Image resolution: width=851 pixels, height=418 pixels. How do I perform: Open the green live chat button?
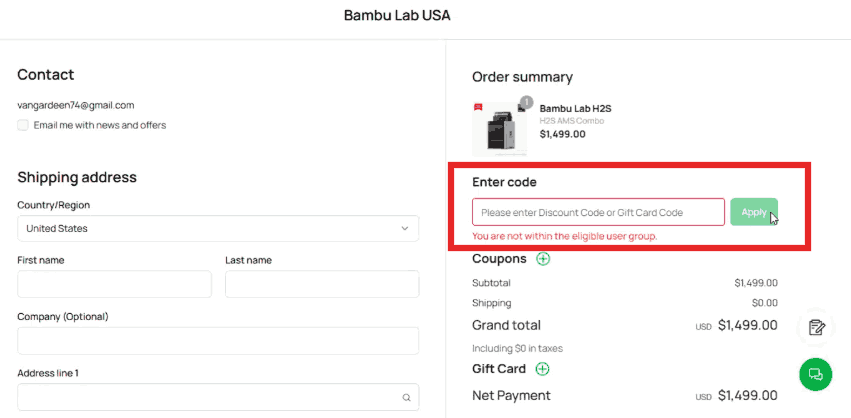(x=815, y=375)
